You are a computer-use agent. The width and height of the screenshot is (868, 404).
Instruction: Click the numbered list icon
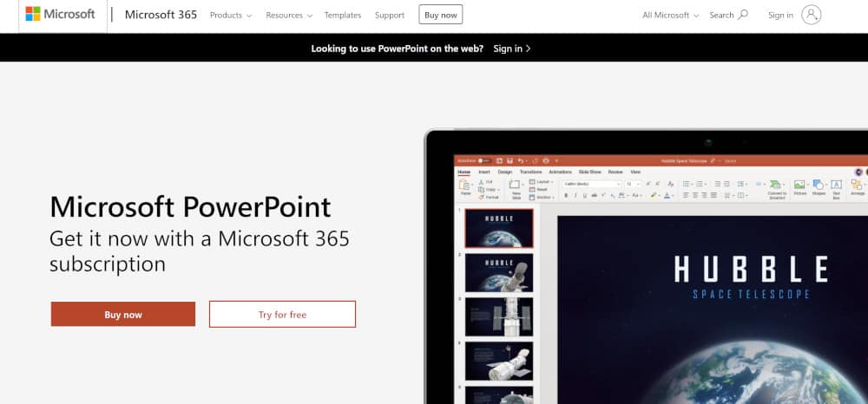tap(699, 184)
